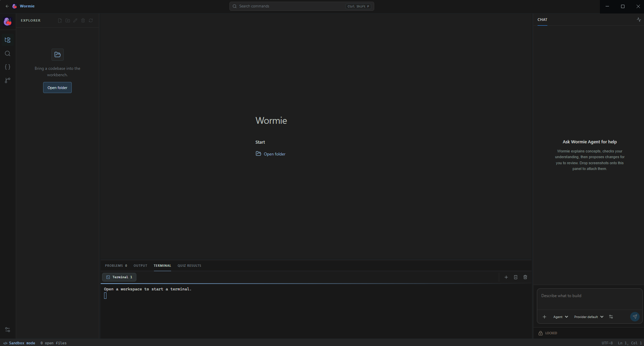Click the UTF-8 encoding indicator
Viewport: 644px width, 346px height.
(x=607, y=343)
